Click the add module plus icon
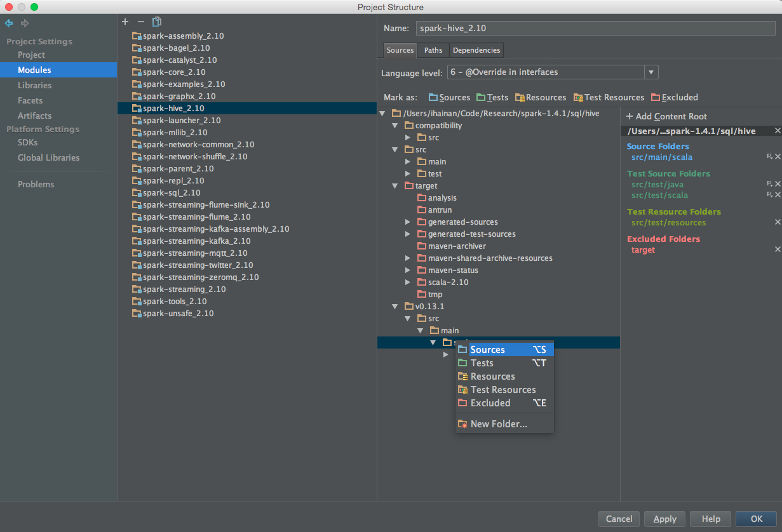782x532 pixels. [125, 22]
